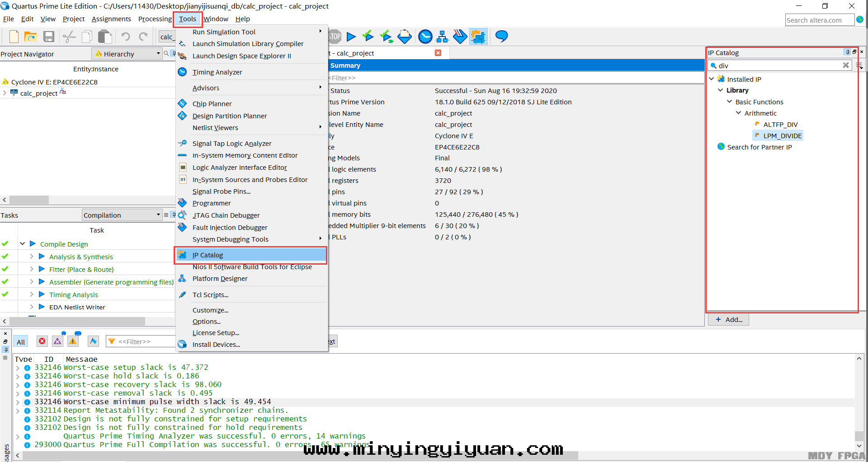The width and height of the screenshot is (868, 462).
Task: Select LPM_DIVIDE in the IP Catalog
Action: tap(782, 136)
